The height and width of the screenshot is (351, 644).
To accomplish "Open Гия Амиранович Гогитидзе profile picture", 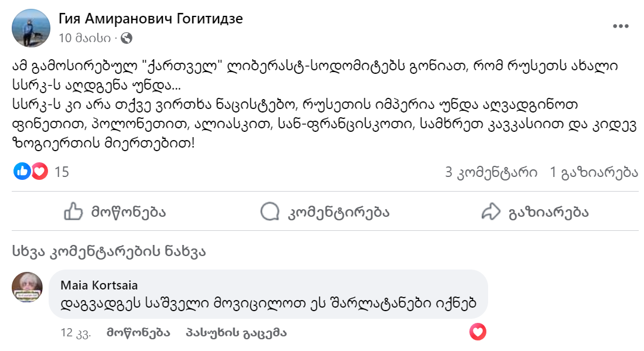I will [x=31, y=28].
